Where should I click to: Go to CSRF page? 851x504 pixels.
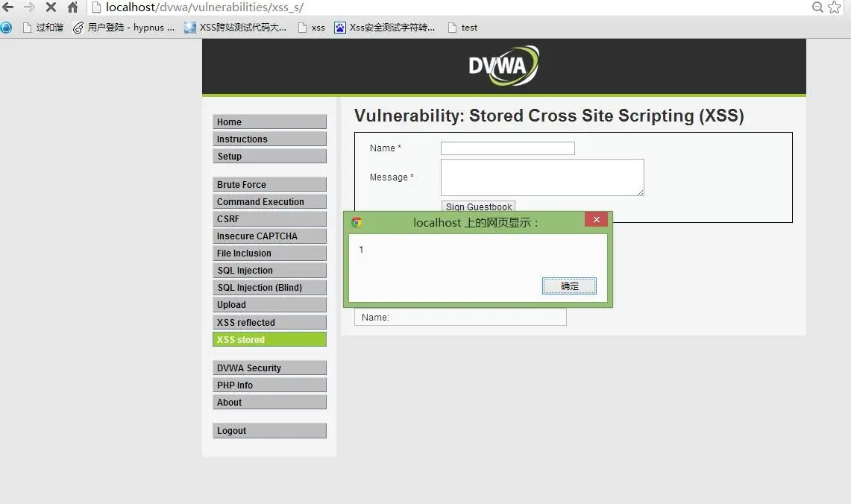click(x=269, y=218)
